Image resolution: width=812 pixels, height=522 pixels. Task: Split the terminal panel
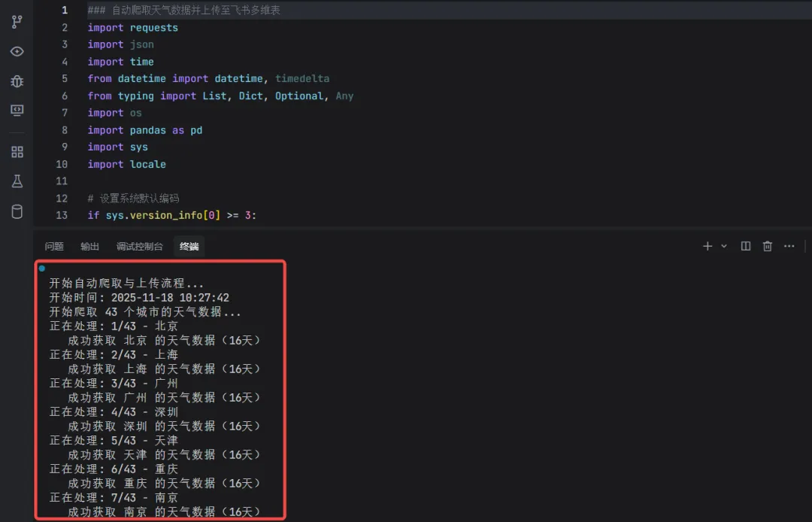[744, 246]
